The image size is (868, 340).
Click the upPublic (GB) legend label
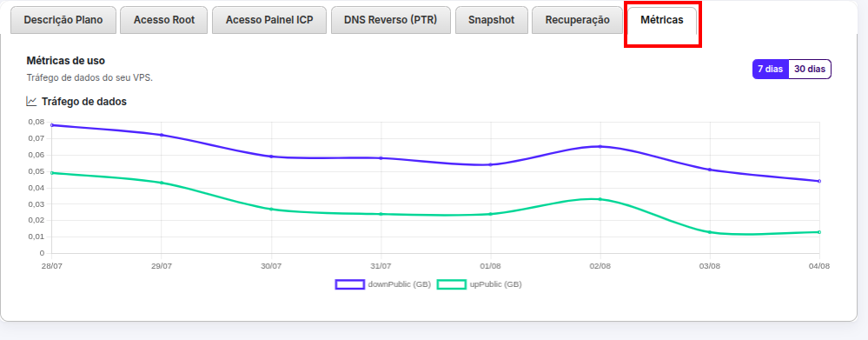[495, 284]
